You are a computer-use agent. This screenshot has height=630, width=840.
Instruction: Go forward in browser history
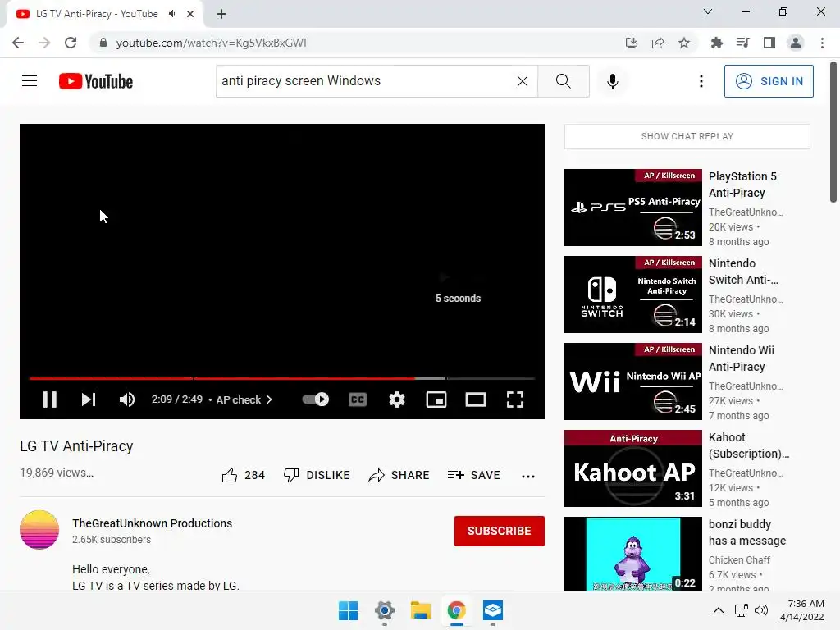[44, 43]
